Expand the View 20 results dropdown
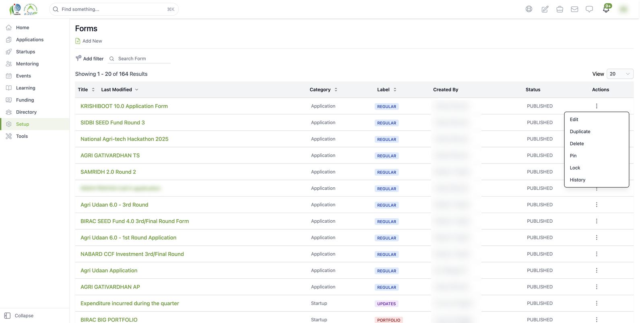This screenshot has height=323, width=644. click(620, 74)
